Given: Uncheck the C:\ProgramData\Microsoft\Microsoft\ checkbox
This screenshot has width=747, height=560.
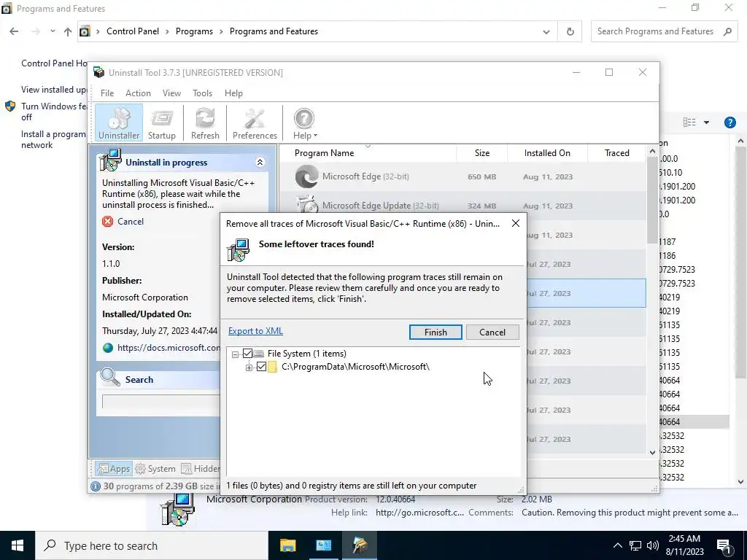Looking at the screenshot, I should pyautogui.click(x=261, y=367).
